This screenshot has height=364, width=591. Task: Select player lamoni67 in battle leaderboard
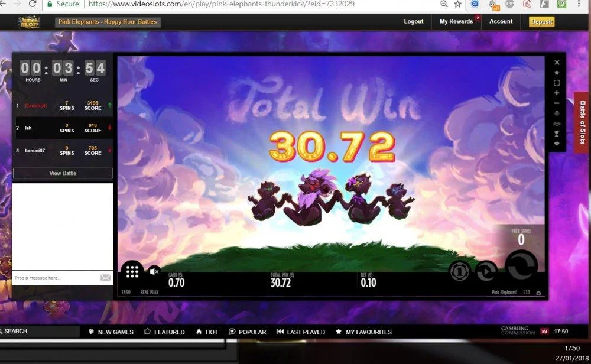coord(35,150)
